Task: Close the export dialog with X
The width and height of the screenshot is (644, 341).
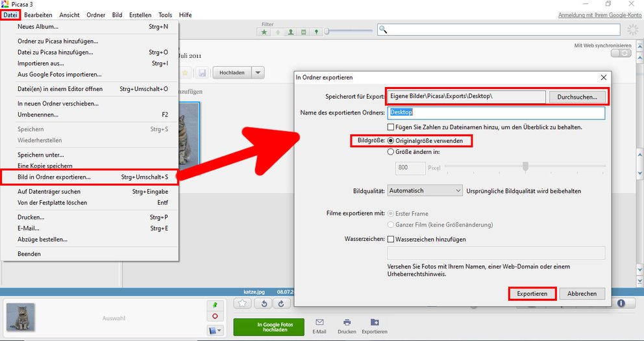Action: (603, 77)
